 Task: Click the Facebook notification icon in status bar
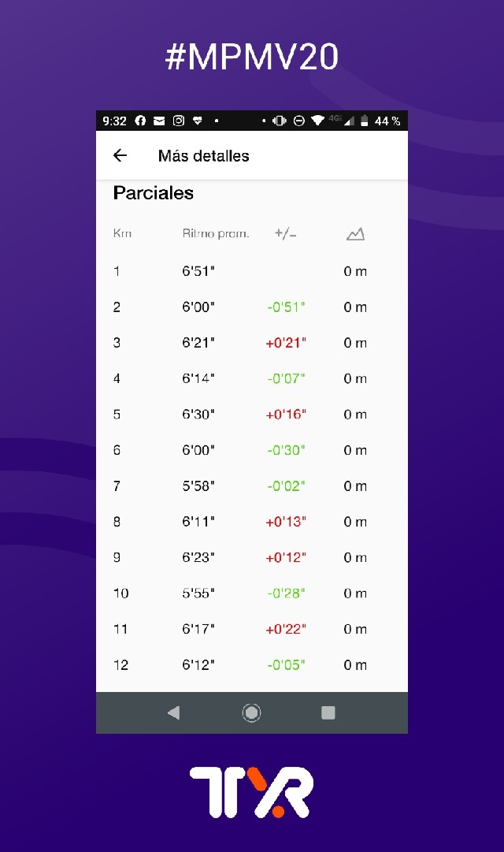(141, 121)
